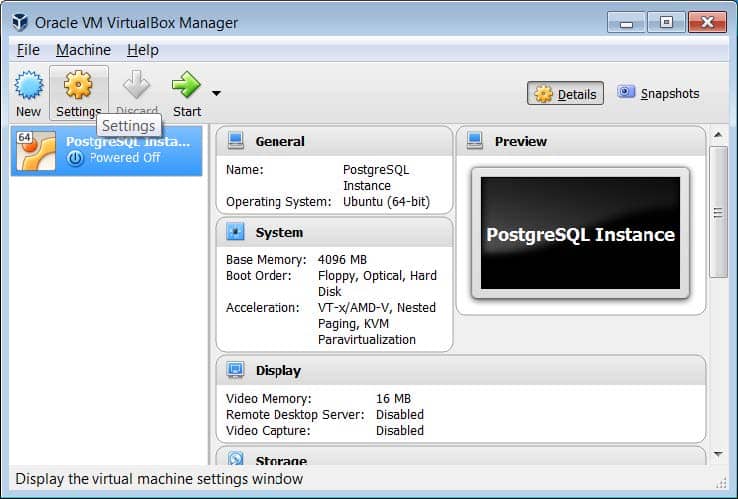
Task: Click the Video Memory value 16 MB
Action: pyautogui.click(x=393, y=399)
